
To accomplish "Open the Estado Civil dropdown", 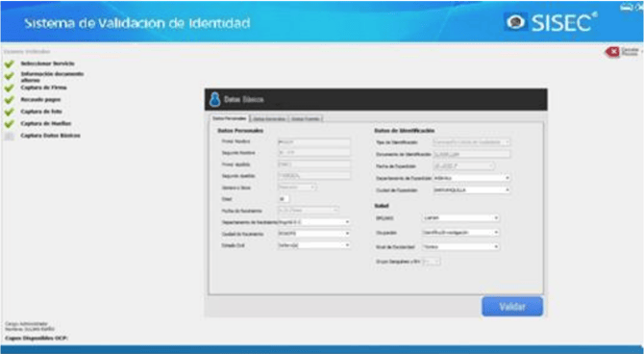I will click(314, 245).
